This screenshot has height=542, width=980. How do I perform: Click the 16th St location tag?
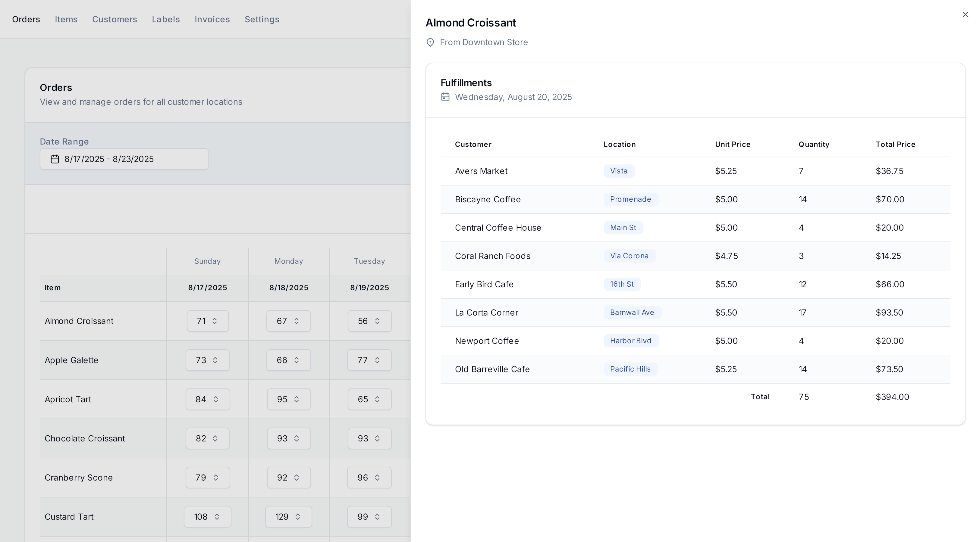(x=622, y=284)
